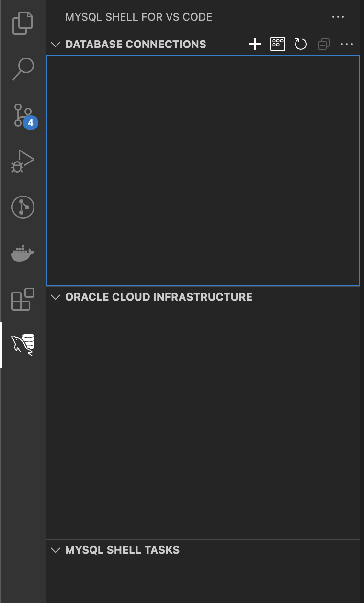Open the Git Graph sidebar icon

coord(23,207)
